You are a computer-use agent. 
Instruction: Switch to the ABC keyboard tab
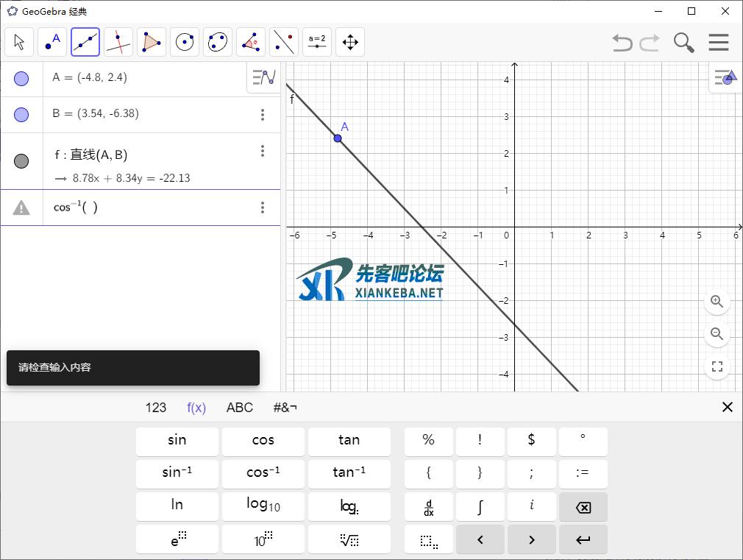(239, 408)
